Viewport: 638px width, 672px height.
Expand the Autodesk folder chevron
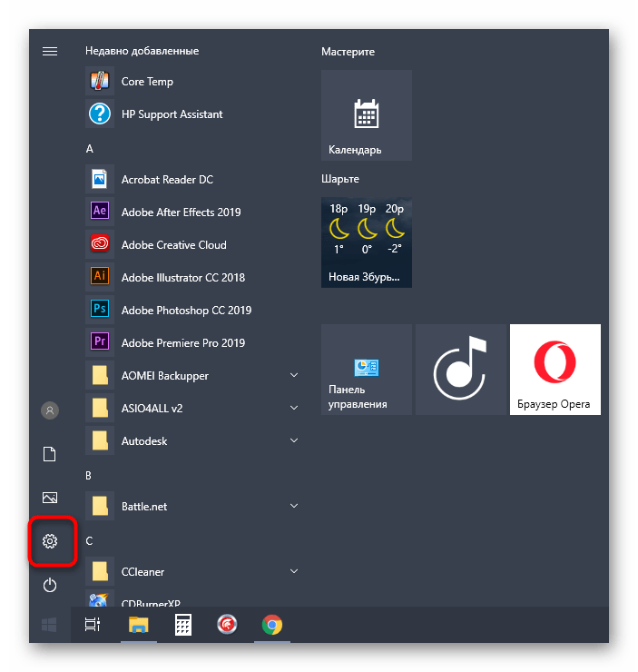(x=294, y=440)
